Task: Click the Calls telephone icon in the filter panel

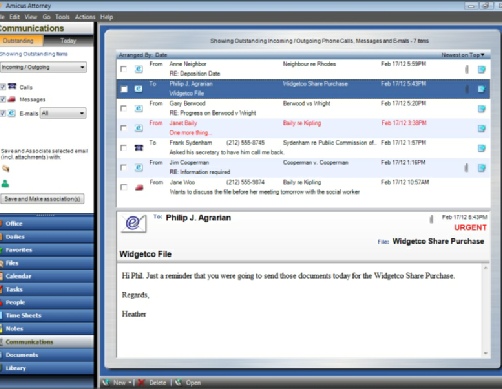Action: click(12, 86)
